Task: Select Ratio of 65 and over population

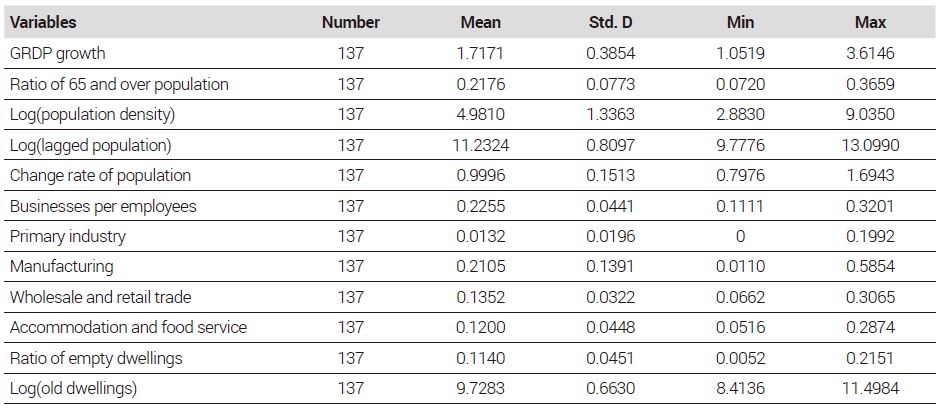Action: click(119, 84)
